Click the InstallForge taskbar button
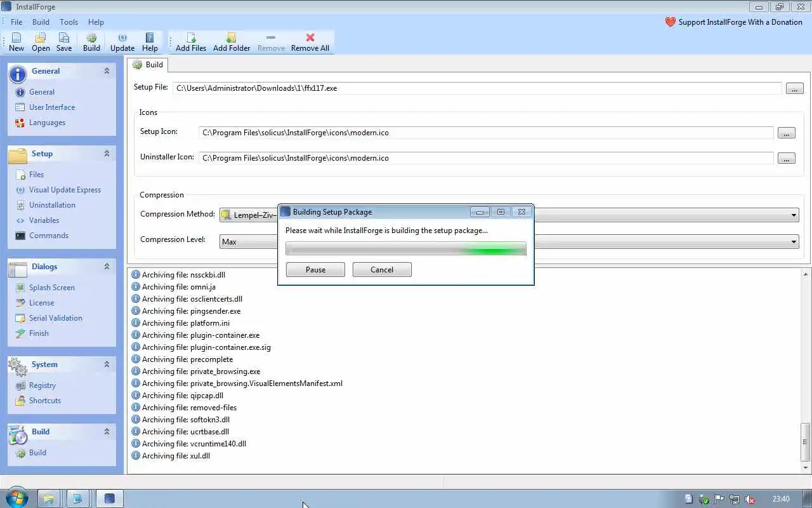This screenshot has height=508, width=812. (x=109, y=498)
